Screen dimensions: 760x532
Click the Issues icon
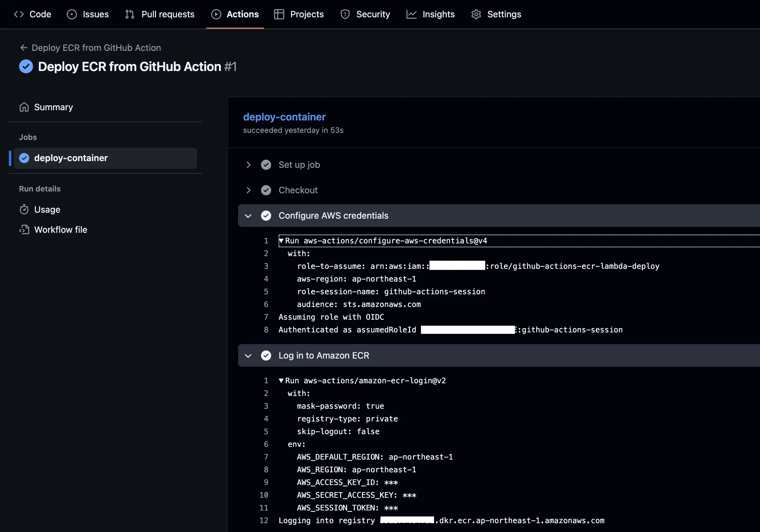click(72, 14)
